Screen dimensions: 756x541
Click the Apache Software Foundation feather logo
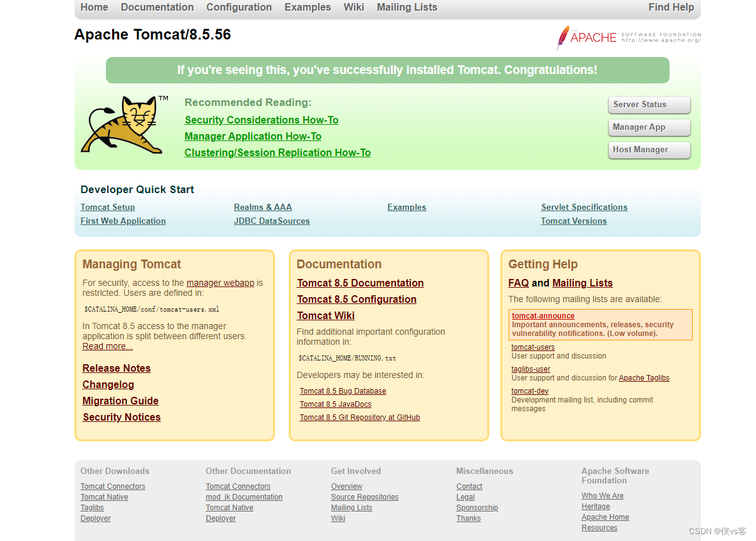(628, 38)
